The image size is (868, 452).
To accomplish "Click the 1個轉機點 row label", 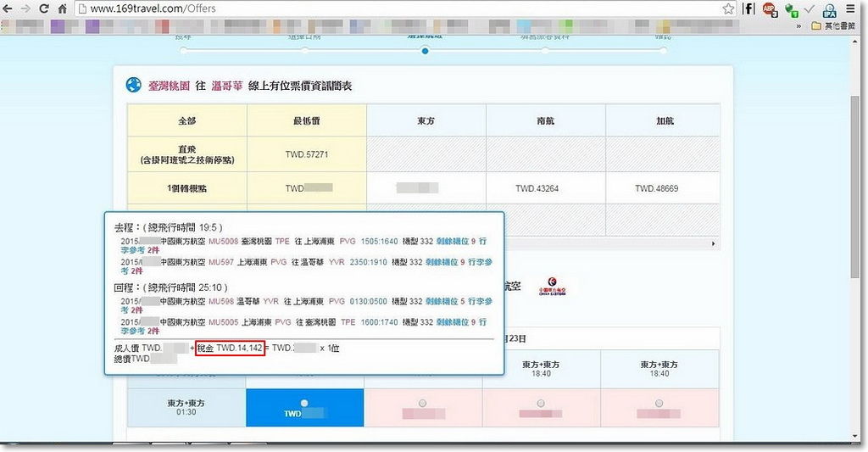I will [x=187, y=188].
